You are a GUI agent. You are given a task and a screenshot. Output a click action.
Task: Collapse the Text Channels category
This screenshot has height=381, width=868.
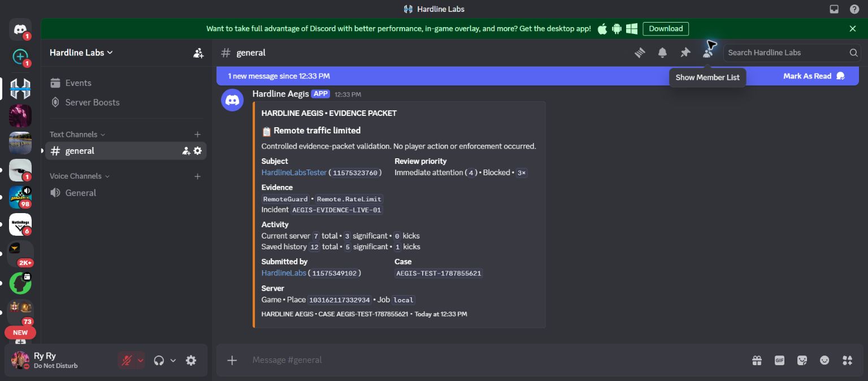click(77, 135)
